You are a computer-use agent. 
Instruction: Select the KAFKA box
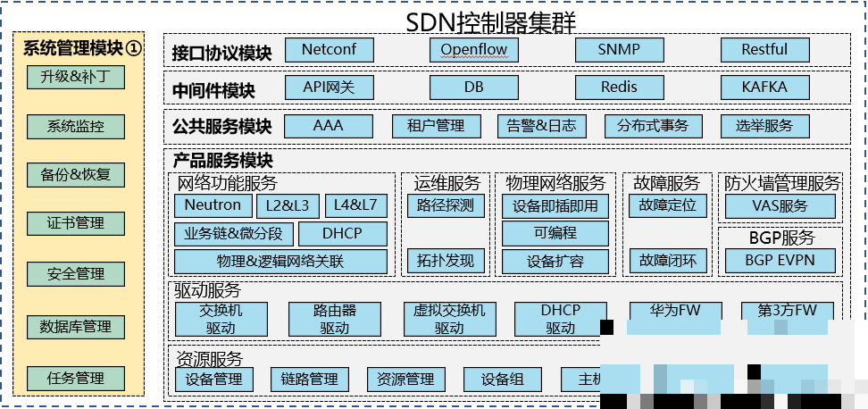click(765, 88)
